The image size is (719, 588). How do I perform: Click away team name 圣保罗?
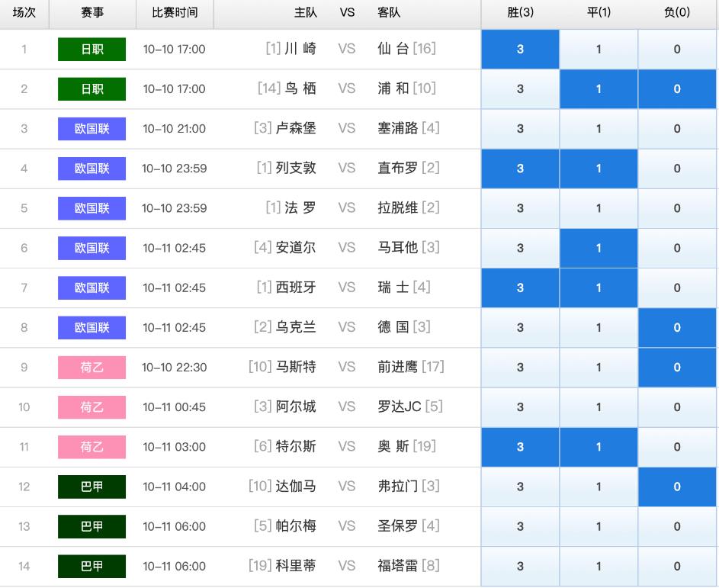[x=397, y=526]
